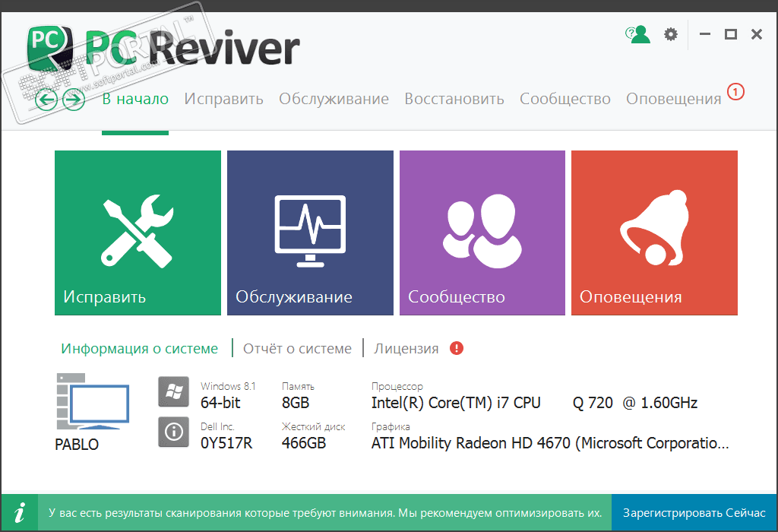Click the Dell model 0Y517R text
Image resolution: width=778 pixels, height=532 pixels.
click(226, 442)
